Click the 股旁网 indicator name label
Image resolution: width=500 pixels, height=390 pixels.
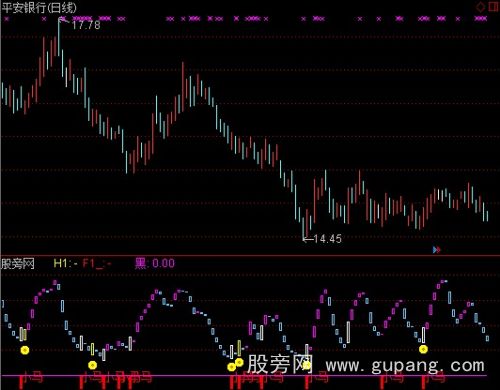pyautogui.click(x=18, y=264)
